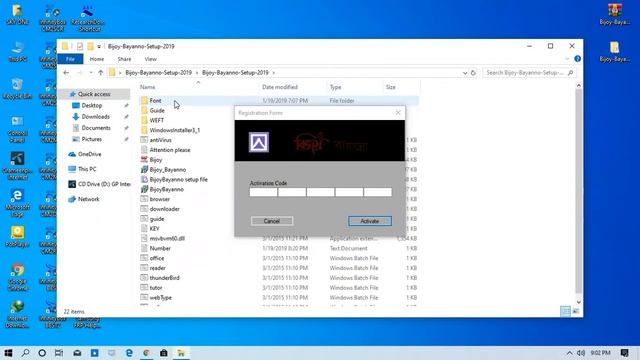This screenshot has height=360, width=640.
Task: Select the msvbvm60.dll file
Action: point(167,238)
